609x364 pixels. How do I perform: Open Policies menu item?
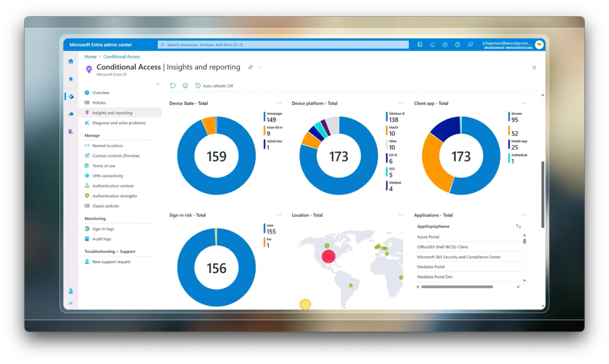tap(99, 103)
